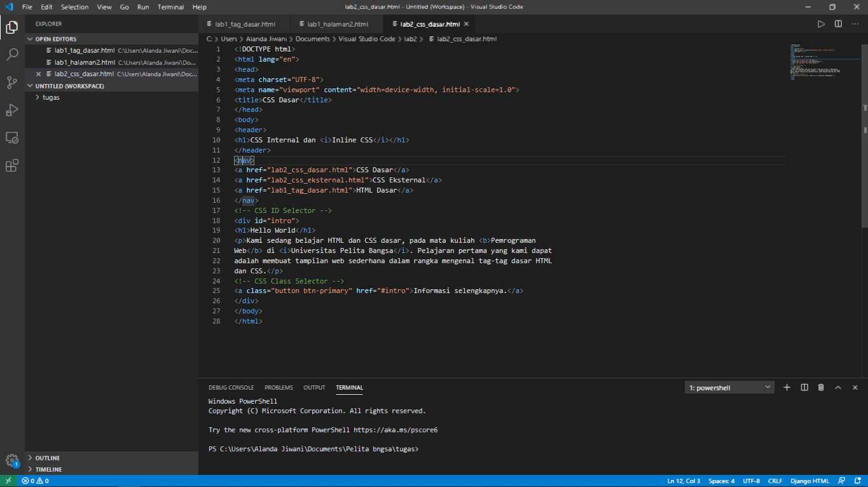Show errors and warnings count in status bar
The image size is (868, 487).
[x=35, y=481]
